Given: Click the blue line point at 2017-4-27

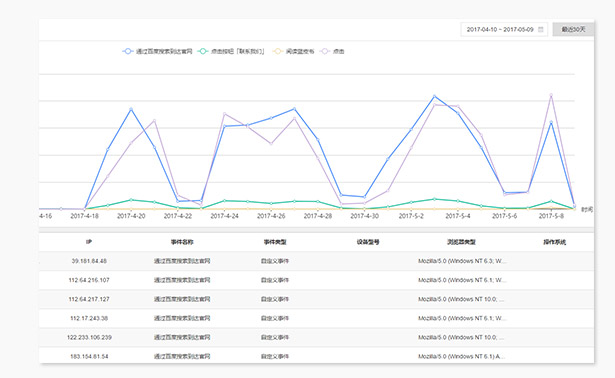Looking at the screenshot, I should 294,109.
